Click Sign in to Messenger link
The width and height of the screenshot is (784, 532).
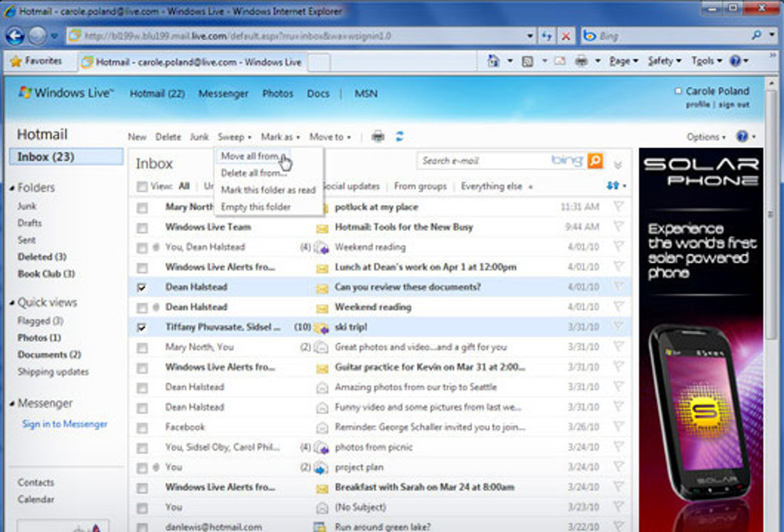coord(65,424)
